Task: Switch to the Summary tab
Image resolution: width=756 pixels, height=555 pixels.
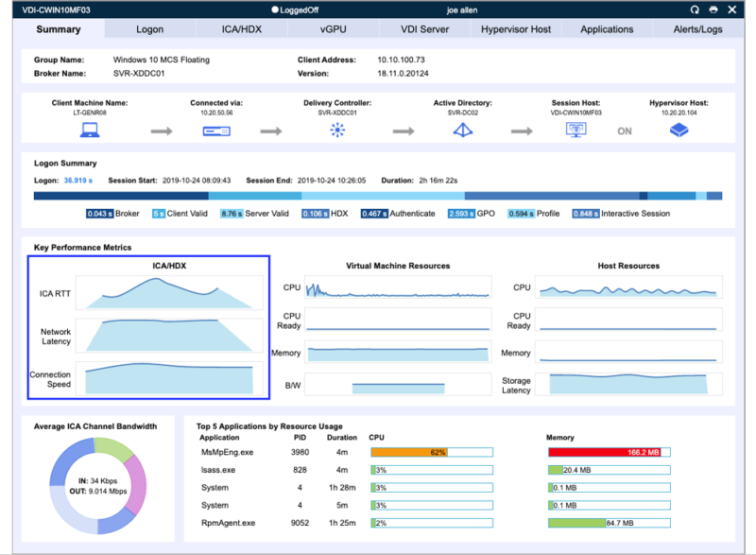Action: pyautogui.click(x=59, y=29)
